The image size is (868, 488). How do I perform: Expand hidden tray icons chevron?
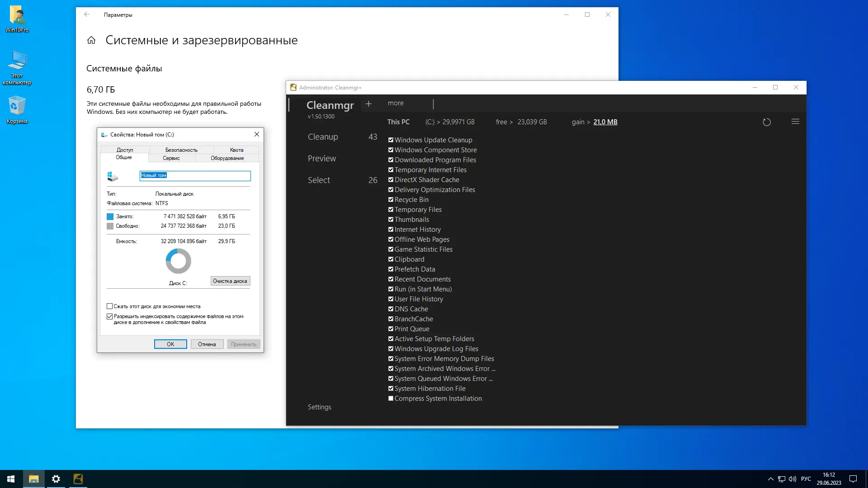(x=770, y=479)
